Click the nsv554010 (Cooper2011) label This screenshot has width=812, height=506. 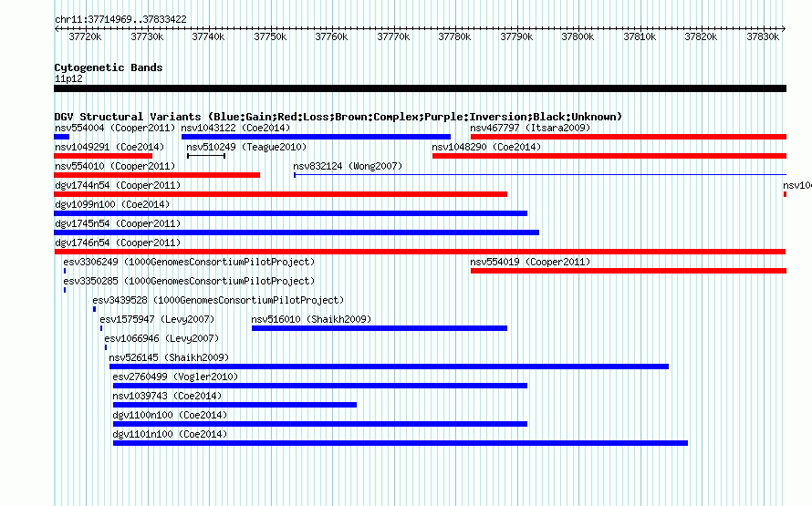coord(115,166)
